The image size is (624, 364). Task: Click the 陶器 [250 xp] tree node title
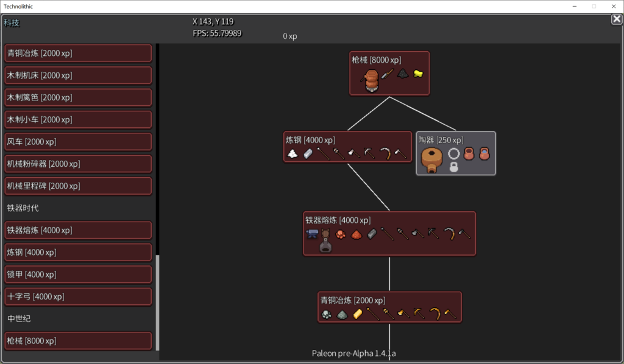coord(441,140)
